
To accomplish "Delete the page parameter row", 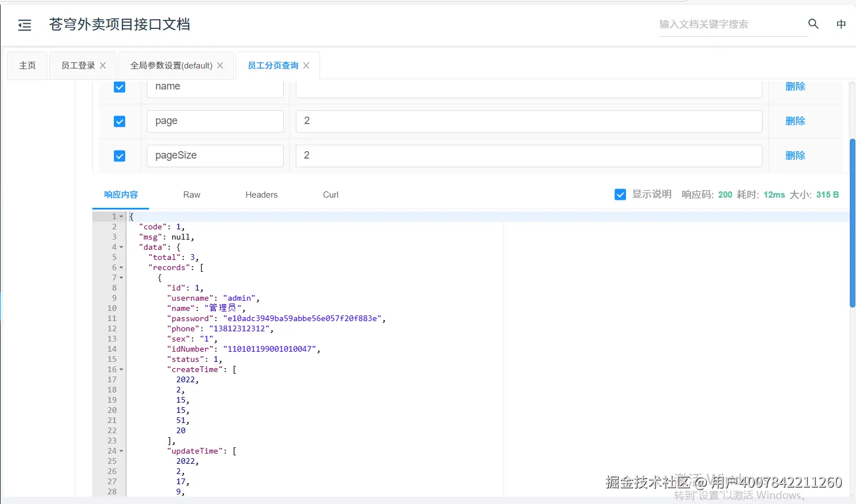I will pos(795,121).
